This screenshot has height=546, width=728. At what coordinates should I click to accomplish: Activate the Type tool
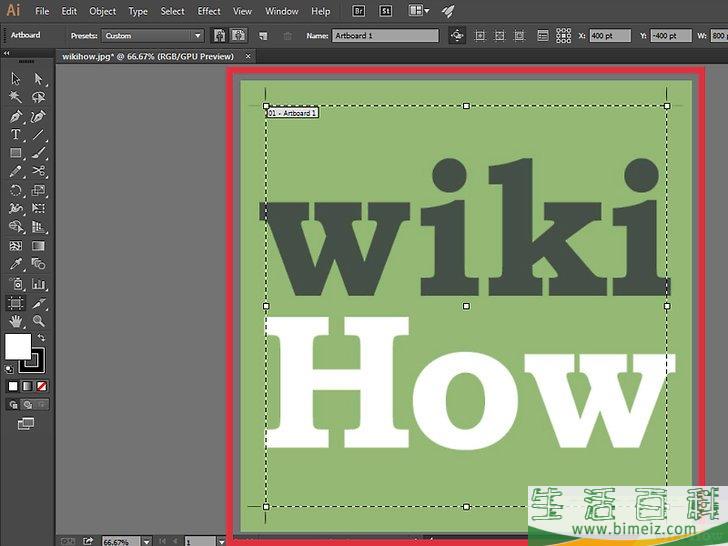(x=16, y=135)
